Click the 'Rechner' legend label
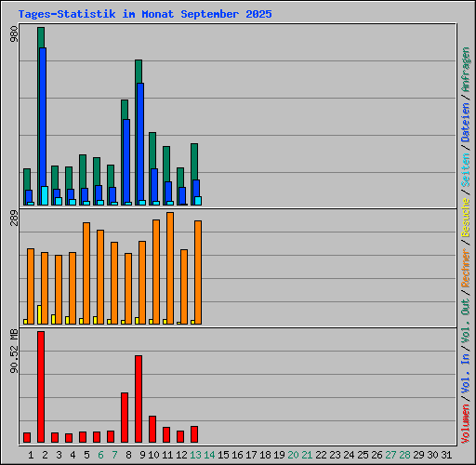 (x=465, y=268)
